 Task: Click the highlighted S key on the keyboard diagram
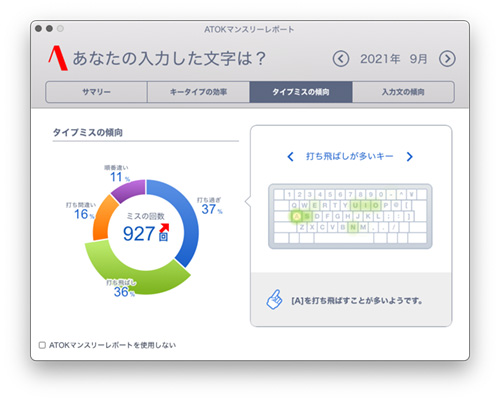pos(307,217)
